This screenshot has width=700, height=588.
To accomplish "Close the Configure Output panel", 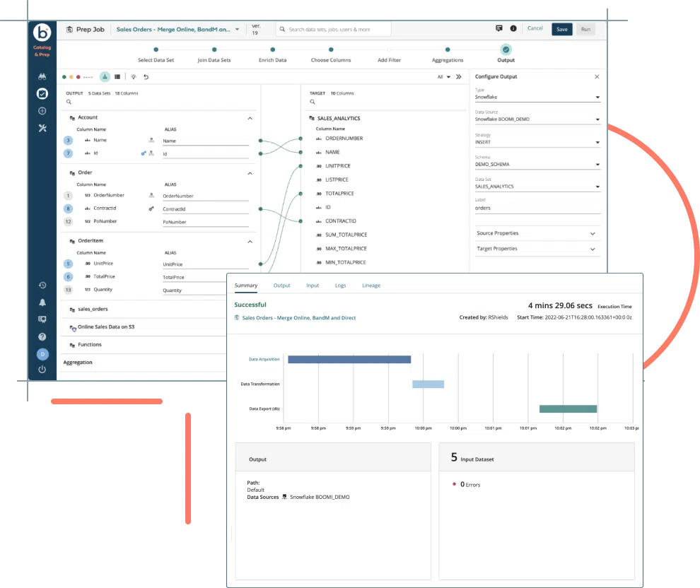I will (597, 77).
